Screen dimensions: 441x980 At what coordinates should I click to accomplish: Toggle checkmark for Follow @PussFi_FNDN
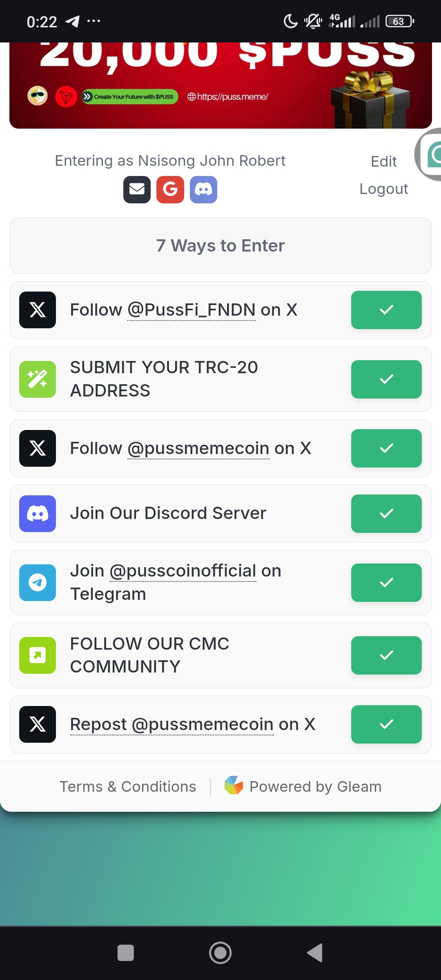tap(386, 310)
